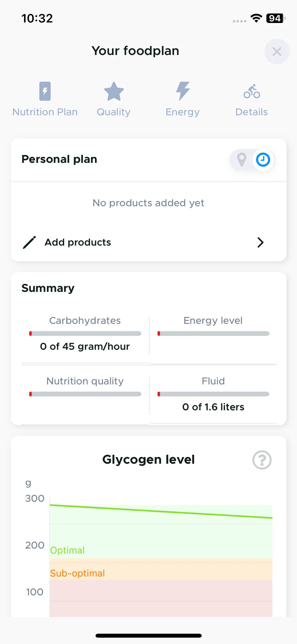
Task: Open the Quality tab label
Action: pyautogui.click(x=114, y=112)
